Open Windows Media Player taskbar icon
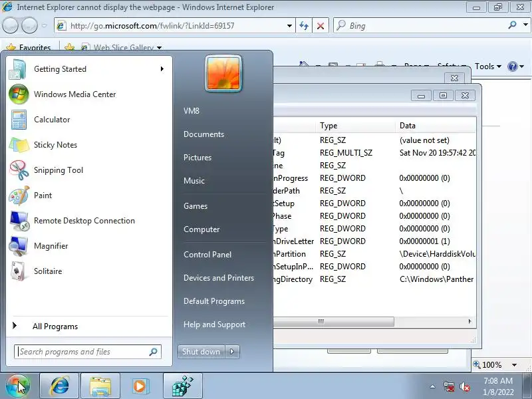Image resolution: width=532 pixels, height=399 pixels. (140, 386)
